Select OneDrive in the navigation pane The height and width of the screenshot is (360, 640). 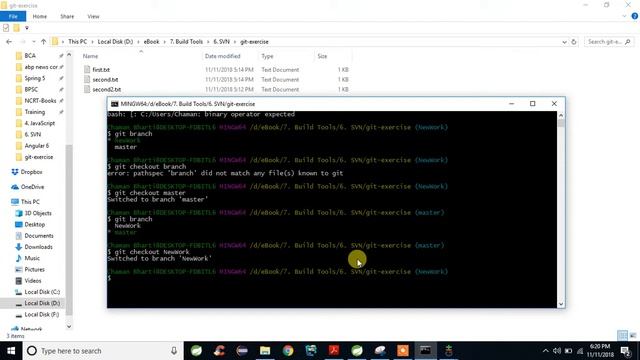(x=32, y=187)
